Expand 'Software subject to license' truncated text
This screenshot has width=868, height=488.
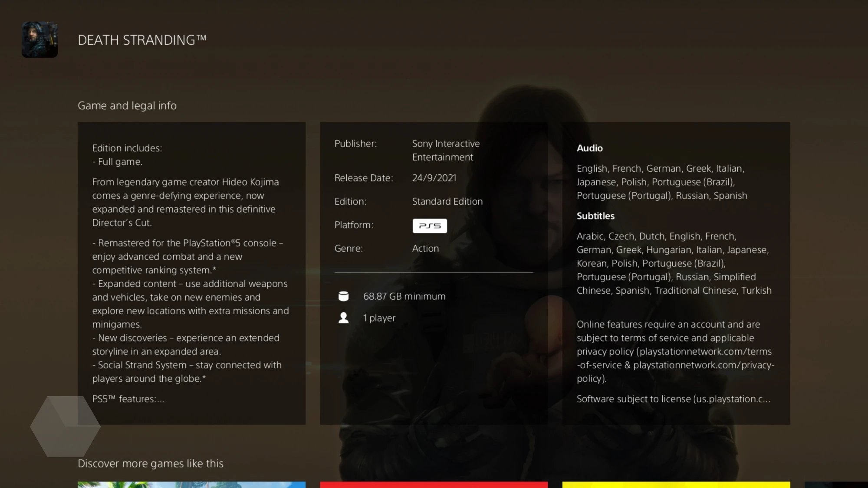pyautogui.click(x=674, y=399)
